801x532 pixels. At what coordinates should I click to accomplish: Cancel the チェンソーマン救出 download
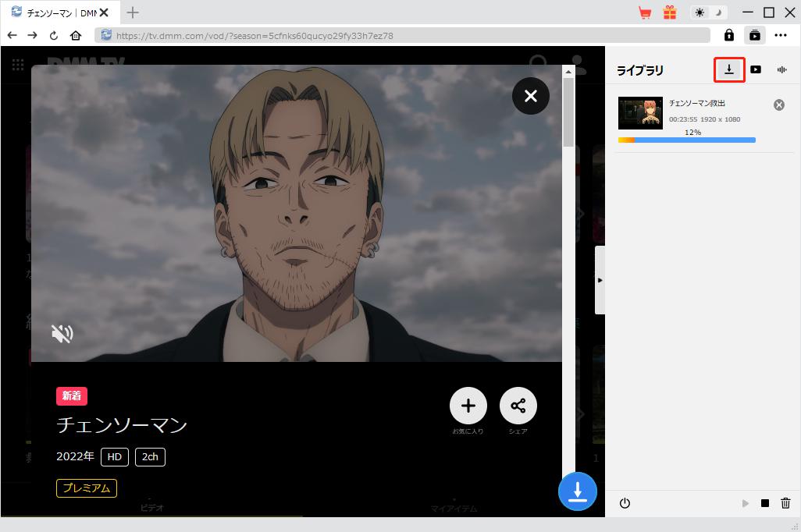click(x=778, y=105)
